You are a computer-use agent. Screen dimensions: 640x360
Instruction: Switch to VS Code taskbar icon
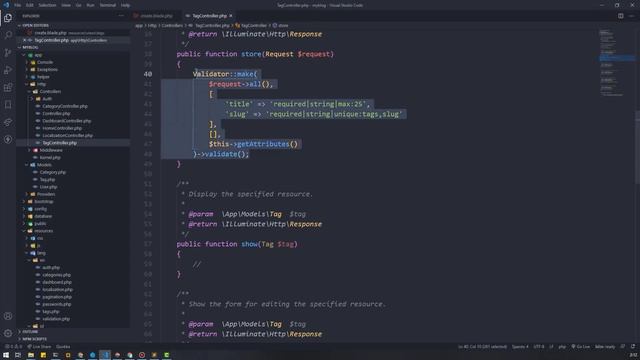pos(105,355)
